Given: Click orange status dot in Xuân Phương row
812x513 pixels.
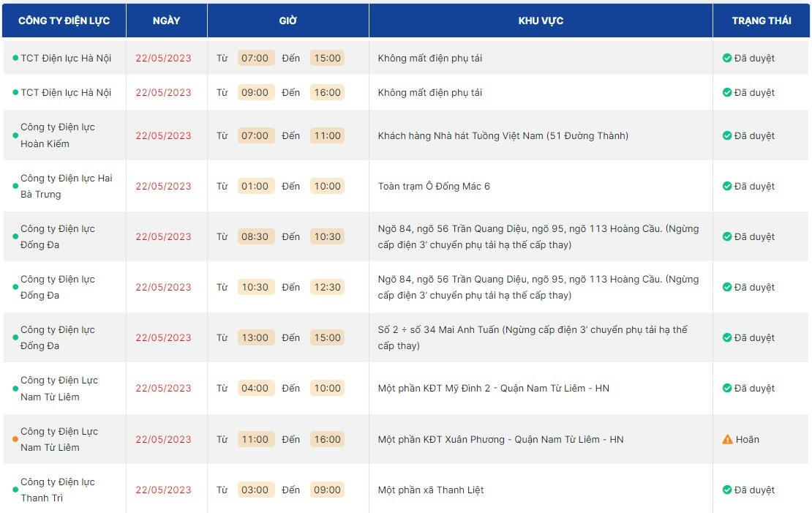Looking at the screenshot, I should (15, 440).
